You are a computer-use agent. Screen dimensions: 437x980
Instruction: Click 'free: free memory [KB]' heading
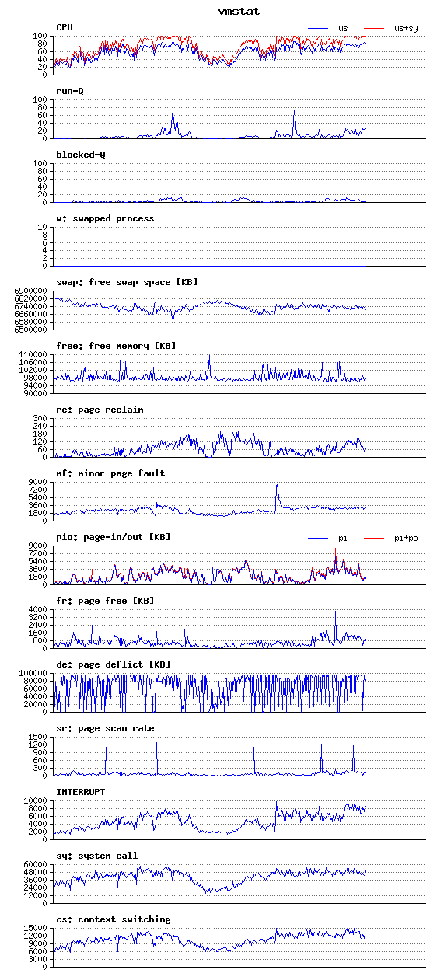point(116,346)
